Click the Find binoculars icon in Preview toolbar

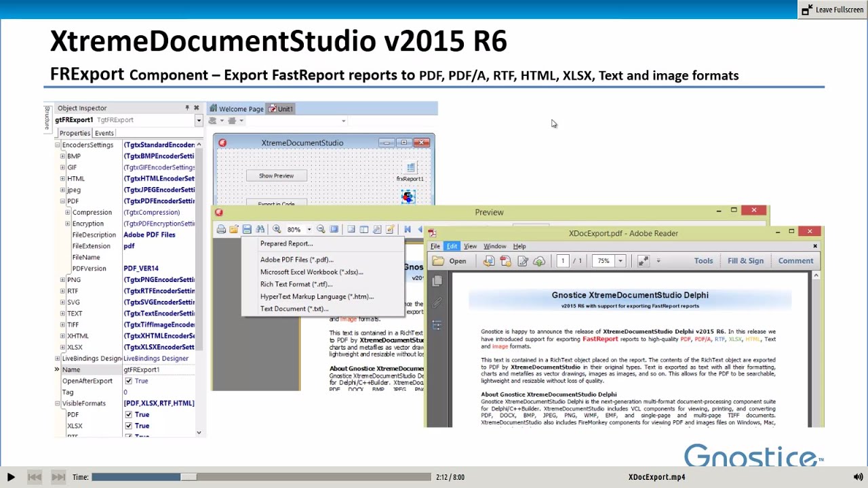260,230
